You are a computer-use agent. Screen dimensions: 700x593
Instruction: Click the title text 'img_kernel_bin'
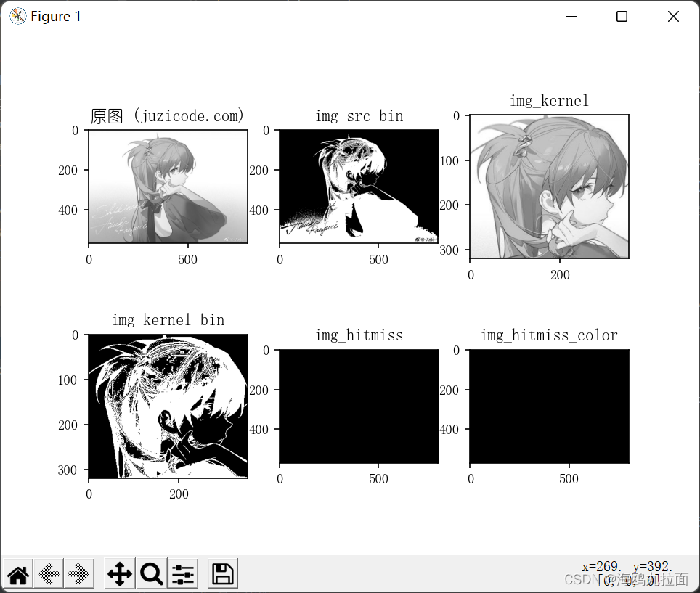tap(168, 320)
